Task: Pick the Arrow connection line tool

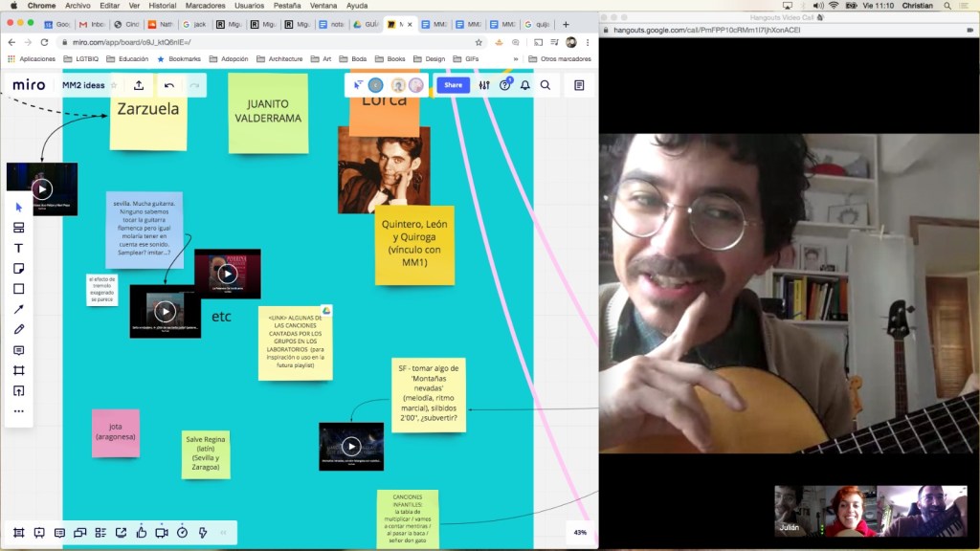Action: click(18, 309)
